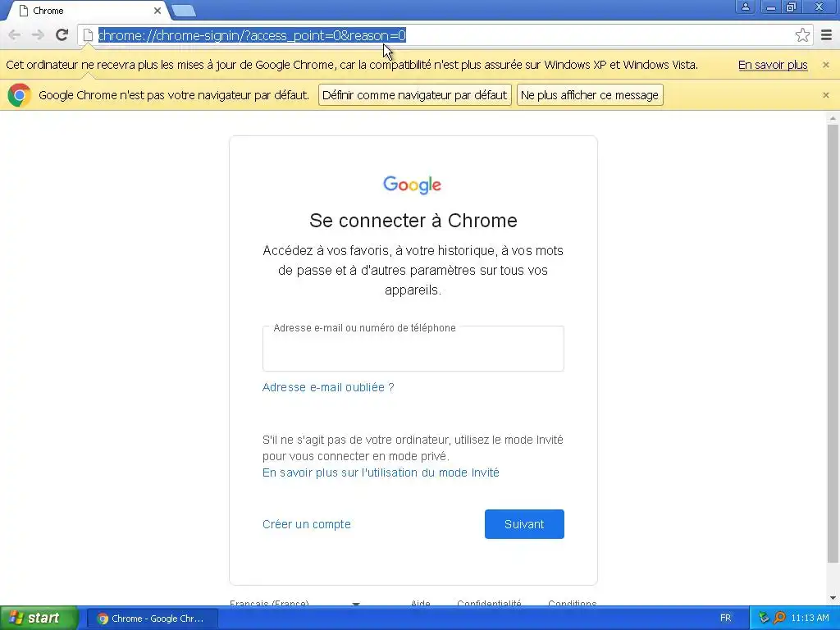Viewport: 840px width, 630px height.
Task: Click the vertical scrollbar thumb
Action: 833,343
